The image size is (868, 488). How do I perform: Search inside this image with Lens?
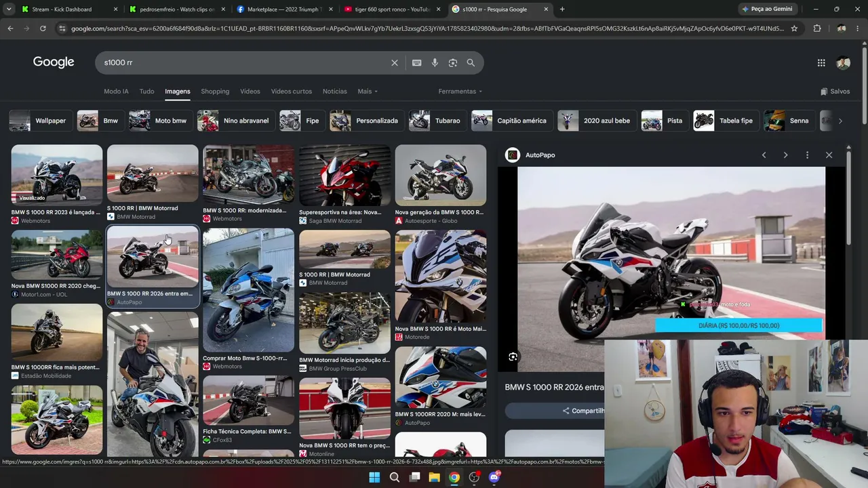point(513,357)
